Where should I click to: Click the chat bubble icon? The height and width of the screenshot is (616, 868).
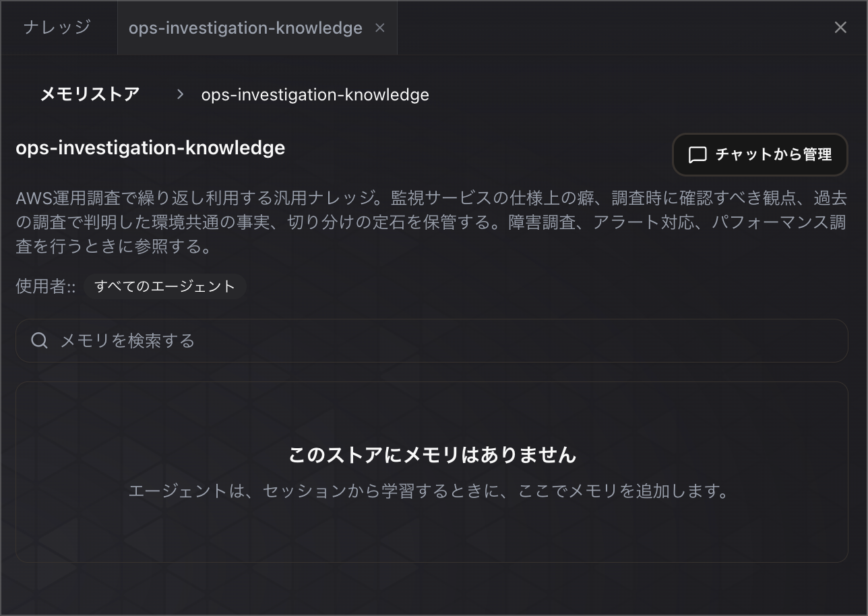pyautogui.click(x=697, y=155)
